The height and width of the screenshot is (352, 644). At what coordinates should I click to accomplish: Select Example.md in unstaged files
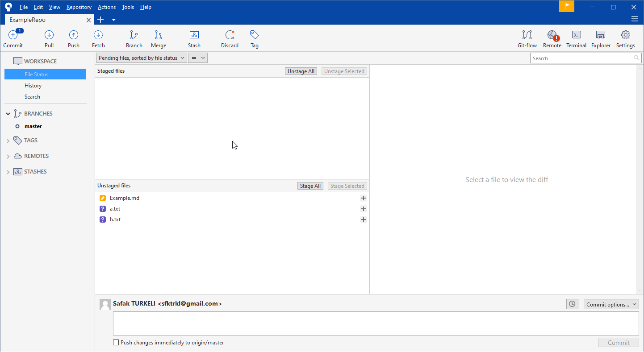tap(232, 198)
